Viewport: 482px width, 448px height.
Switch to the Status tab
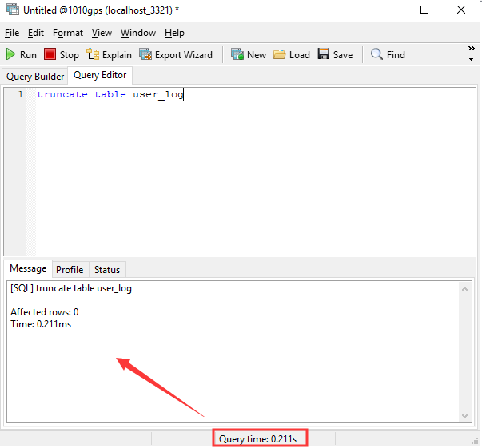tap(107, 270)
